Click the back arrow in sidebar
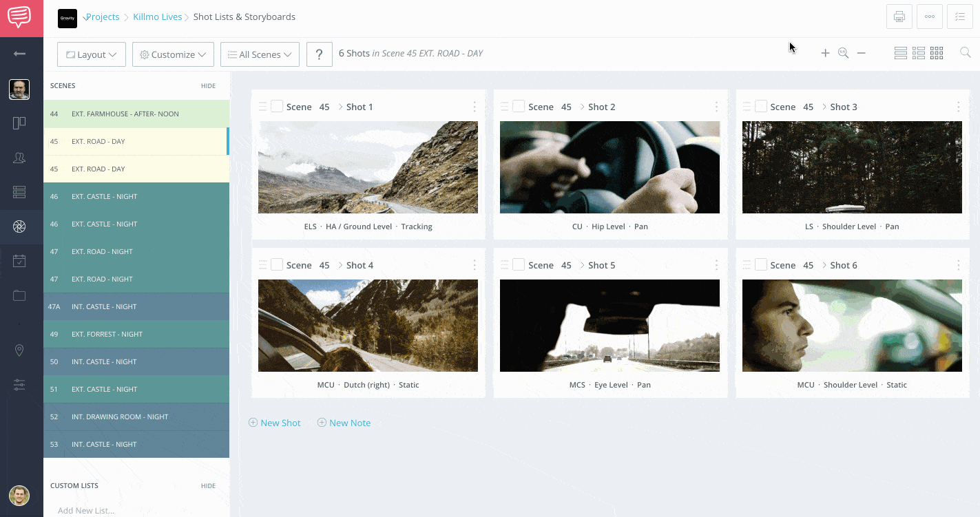This screenshot has width=980, height=517. [19, 54]
